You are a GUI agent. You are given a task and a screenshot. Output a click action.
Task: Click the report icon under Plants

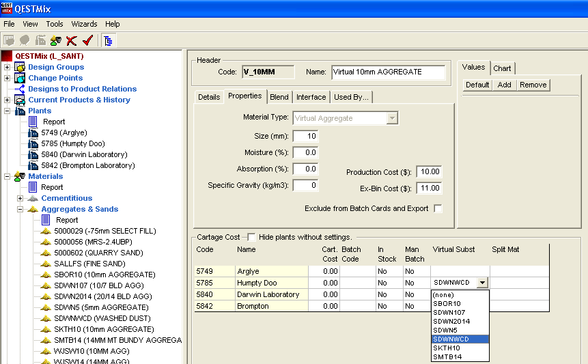click(x=33, y=122)
